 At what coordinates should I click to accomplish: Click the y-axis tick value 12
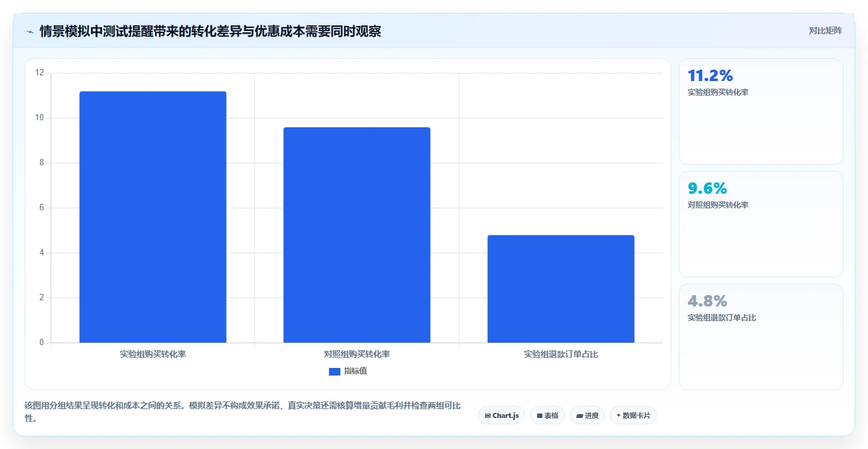pyautogui.click(x=40, y=73)
